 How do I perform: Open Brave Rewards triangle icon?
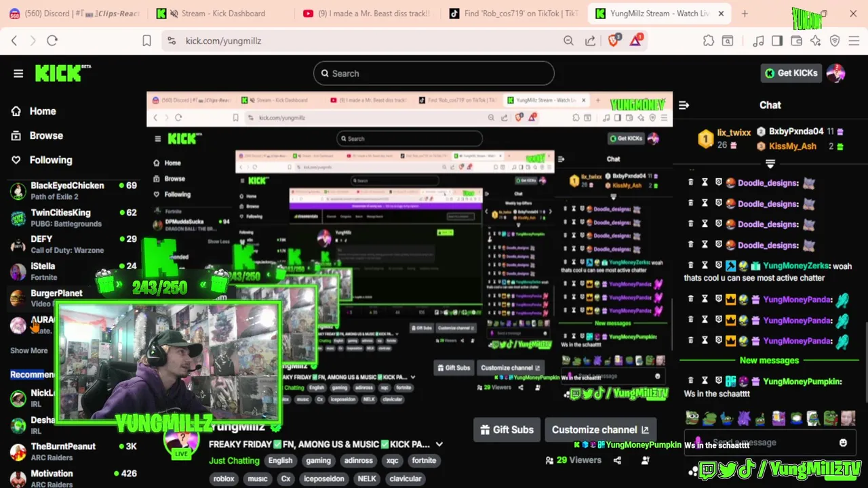click(x=635, y=41)
